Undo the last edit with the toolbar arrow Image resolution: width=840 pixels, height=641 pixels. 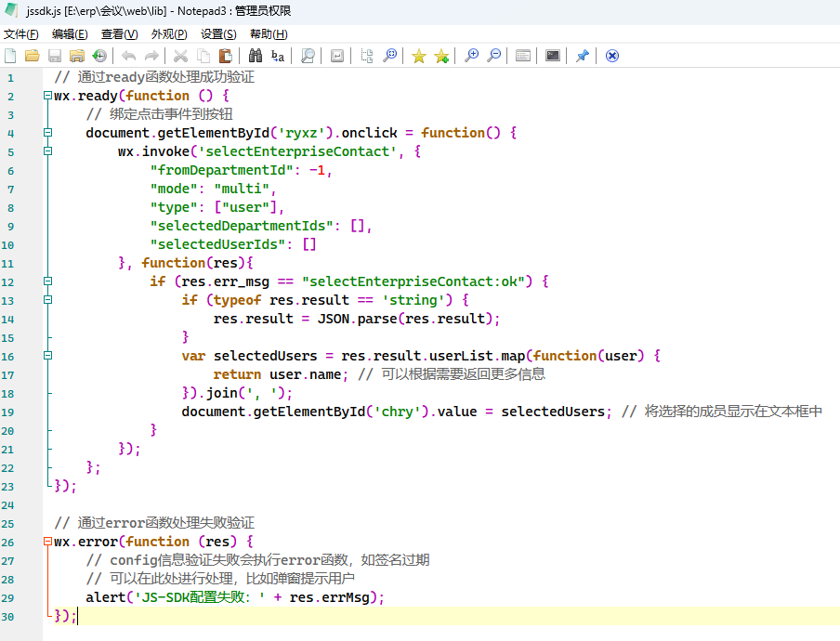[x=128, y=56]
